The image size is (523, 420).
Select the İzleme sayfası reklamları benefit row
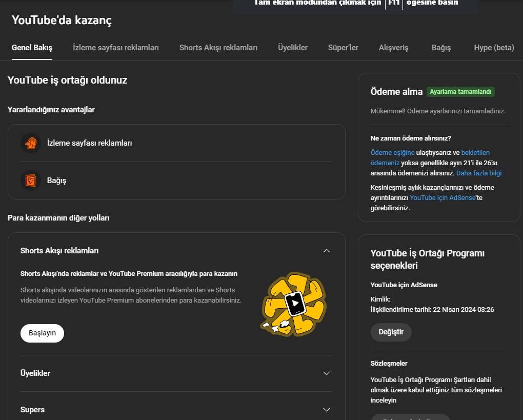pos(176,143)
